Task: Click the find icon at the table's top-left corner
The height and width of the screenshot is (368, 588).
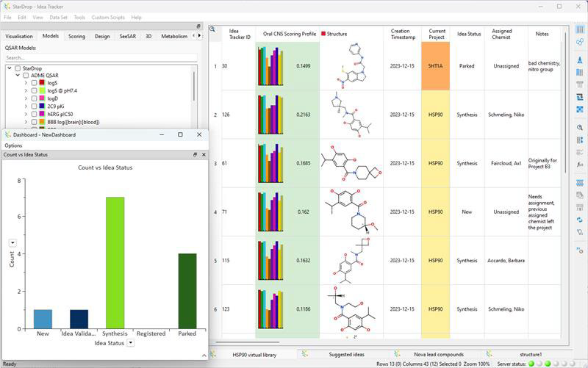Action: click(212, 29)
